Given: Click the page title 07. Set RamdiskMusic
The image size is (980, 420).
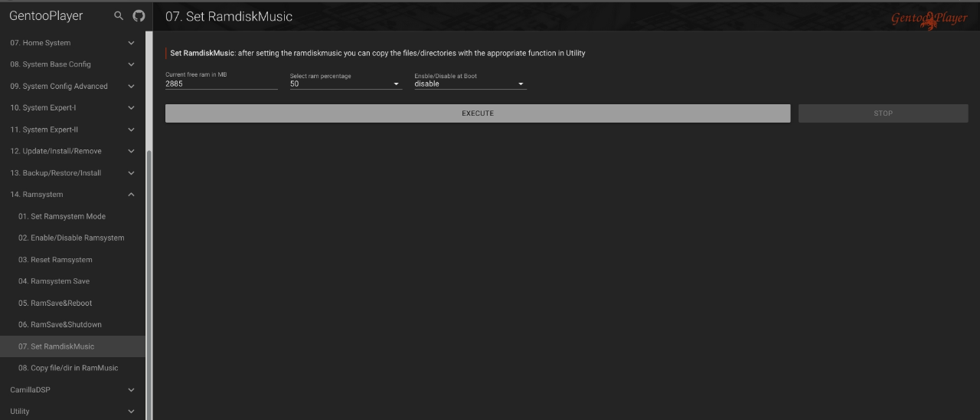Looking at the screenshot, I should (229, 16).
